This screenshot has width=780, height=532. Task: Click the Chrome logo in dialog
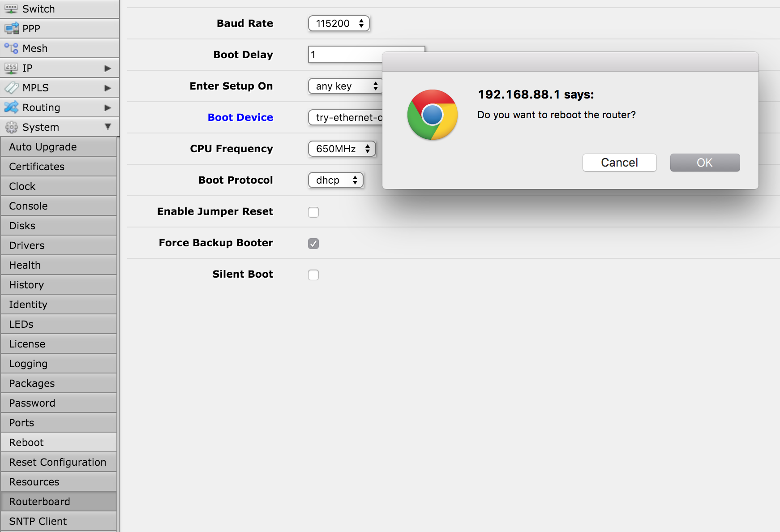[x=433, y=115]
